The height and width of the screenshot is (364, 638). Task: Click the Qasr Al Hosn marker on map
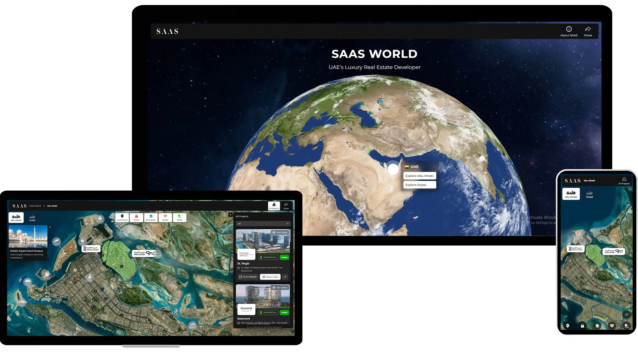click(89, 278)
